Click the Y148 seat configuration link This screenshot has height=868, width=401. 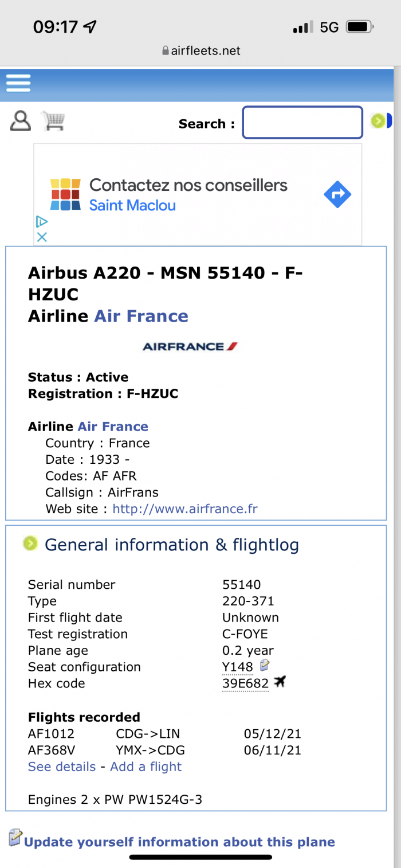coord(238,667)
